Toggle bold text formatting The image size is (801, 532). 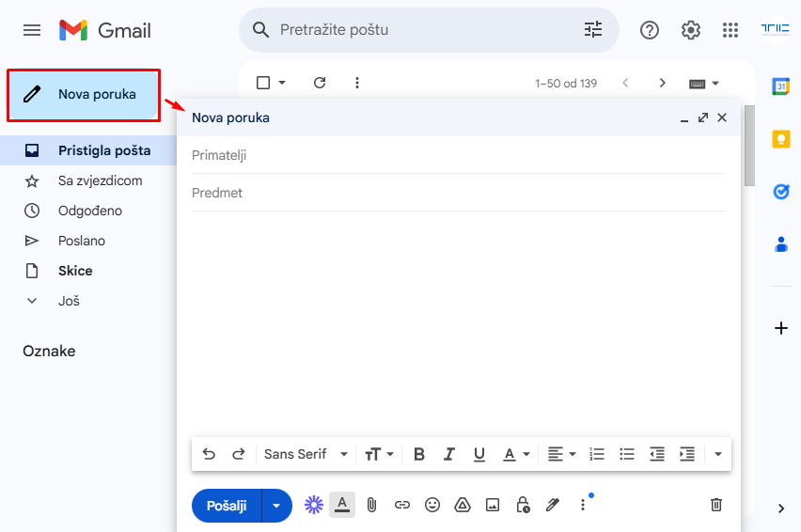tap(419, 454)
